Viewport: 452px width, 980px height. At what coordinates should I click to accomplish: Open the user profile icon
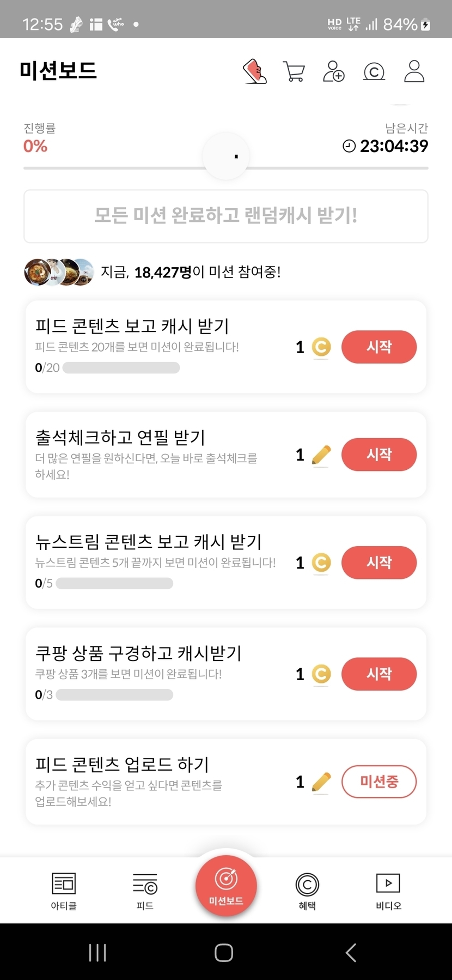click(414, 71)
